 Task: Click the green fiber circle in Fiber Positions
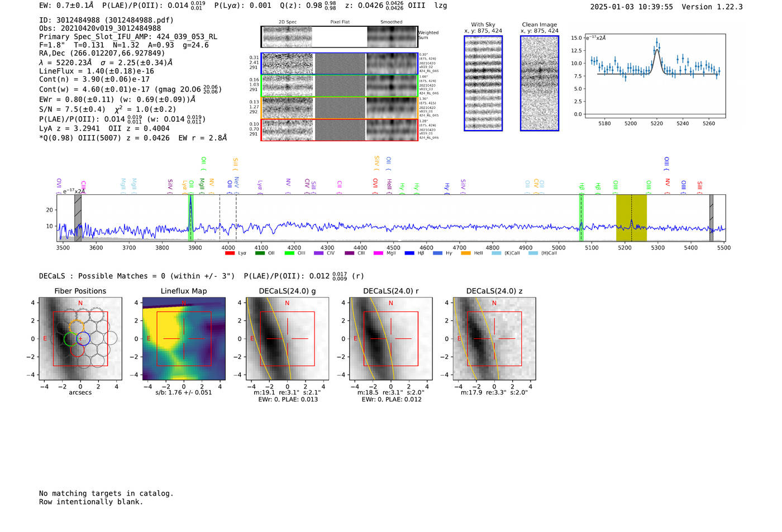coord(70,339)
